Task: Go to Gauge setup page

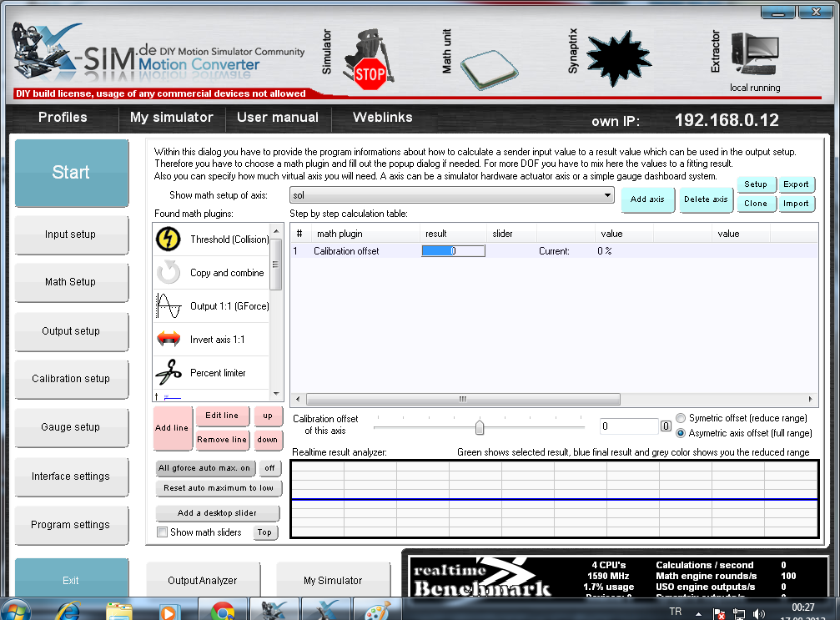Action: [x=71, y=427]
